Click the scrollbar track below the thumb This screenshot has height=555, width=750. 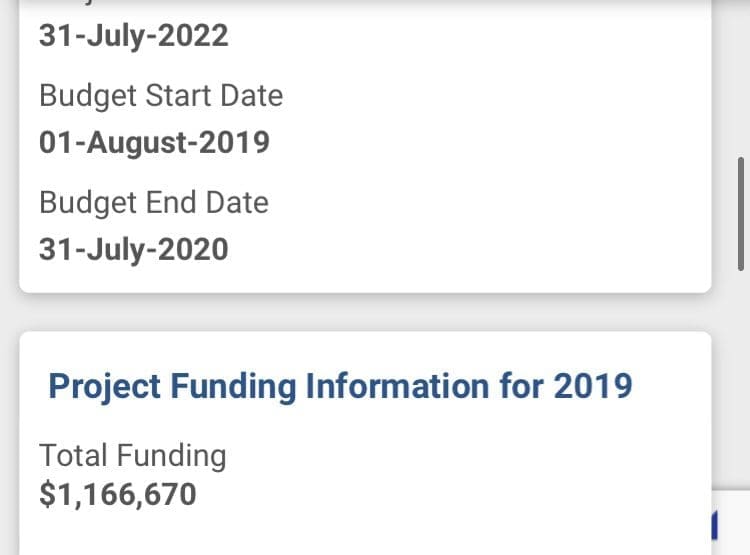pyautogui.click(x=740, y=378)
